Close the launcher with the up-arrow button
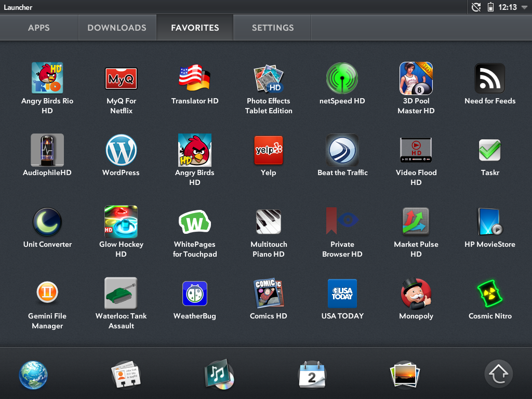Screen dimensions: 532x399 pyautogui.click(x=498, y=374)
